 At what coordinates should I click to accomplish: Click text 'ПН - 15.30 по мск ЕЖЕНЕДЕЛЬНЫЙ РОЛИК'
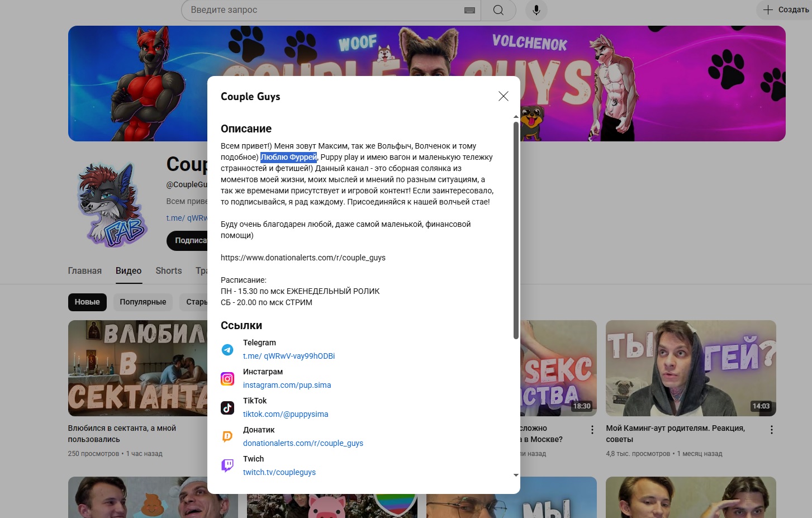(300, 291)
